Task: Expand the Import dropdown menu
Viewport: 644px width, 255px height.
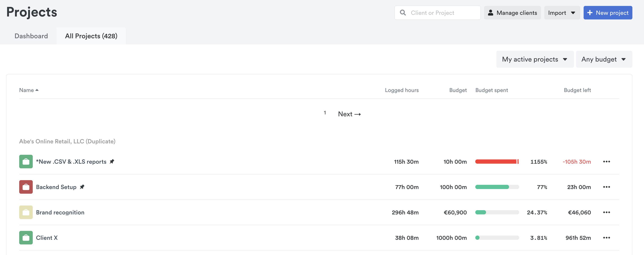Action: pos(561,13)
